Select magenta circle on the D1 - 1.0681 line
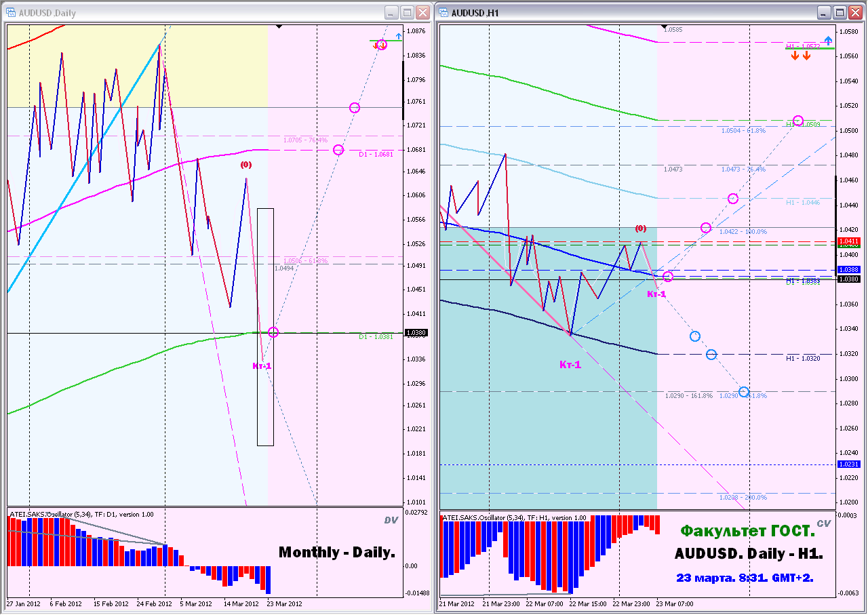The height and width of the screenshot is (615, 868). [338, 150]
